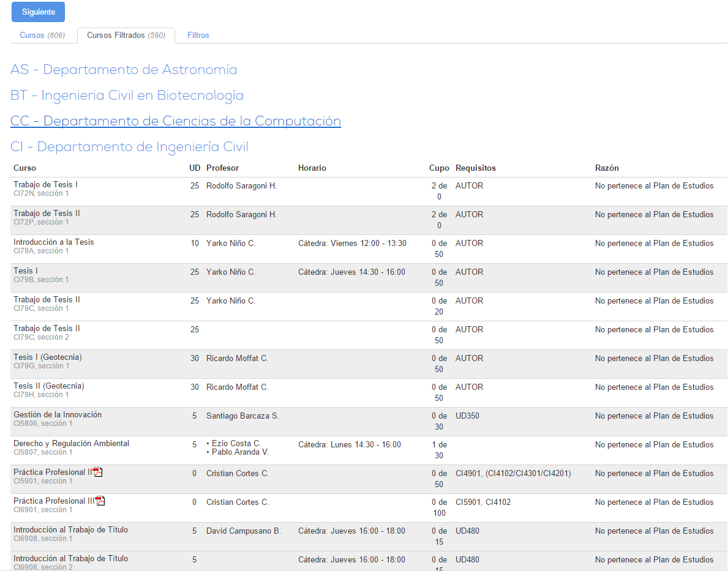Click the Razón column header

(607, 168)
